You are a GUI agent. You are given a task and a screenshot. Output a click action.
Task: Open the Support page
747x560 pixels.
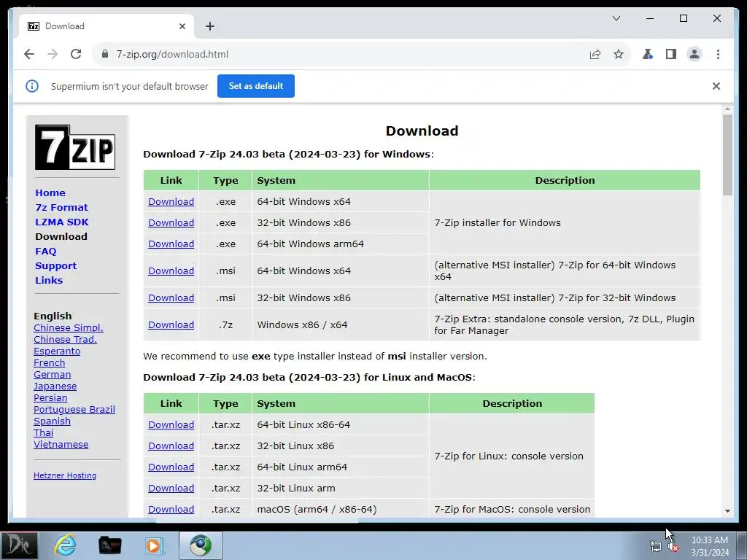(x=55, y=265)
